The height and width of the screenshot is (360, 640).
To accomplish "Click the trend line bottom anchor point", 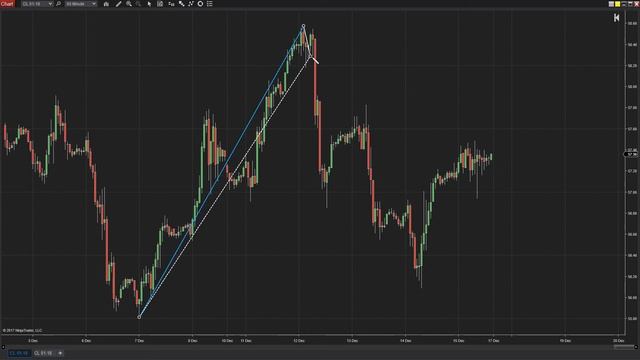I will pos(139,317).
